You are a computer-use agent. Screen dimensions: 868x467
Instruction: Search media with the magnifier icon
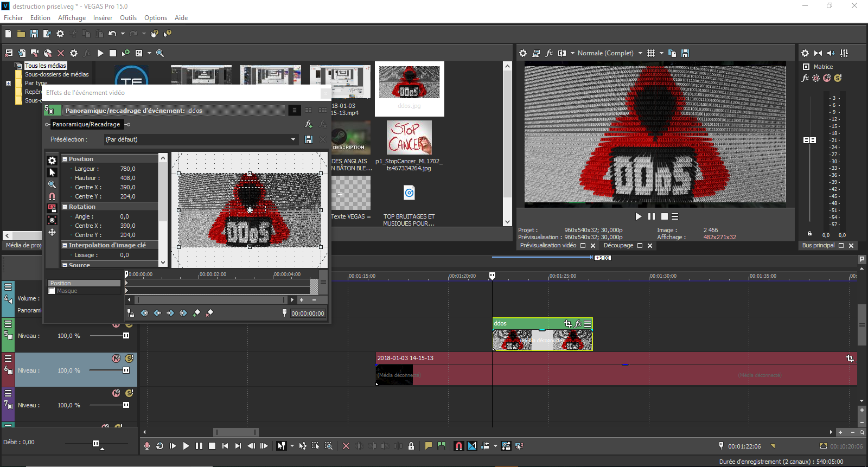[x=160, y=53]
